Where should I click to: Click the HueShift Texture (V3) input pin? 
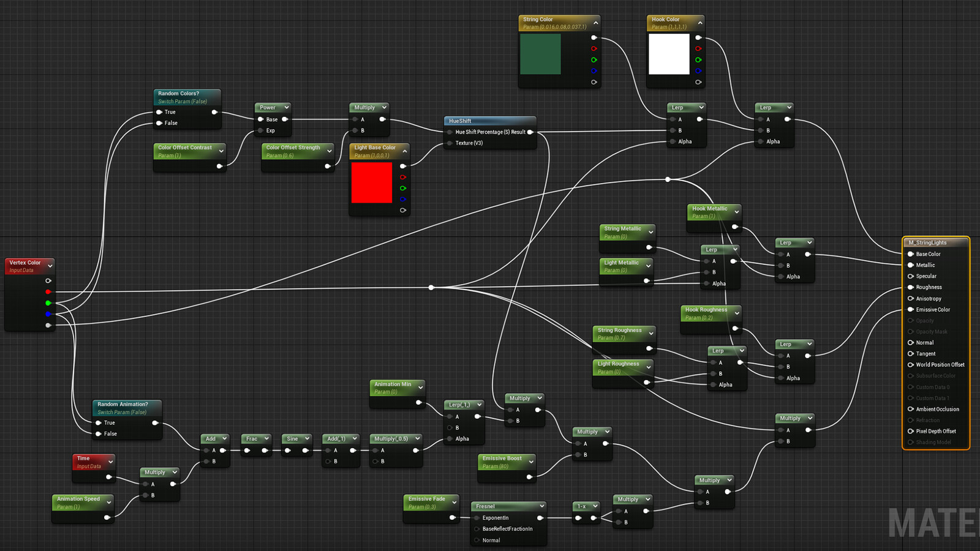(x=450, y=143)
